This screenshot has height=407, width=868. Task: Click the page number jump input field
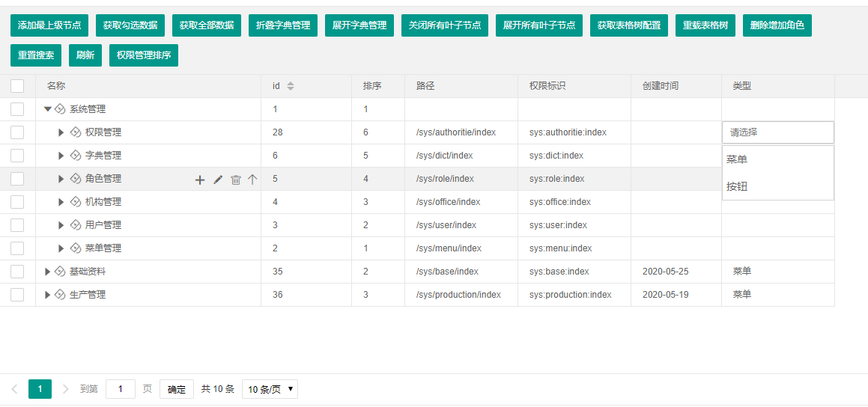(x=120, y=389)
